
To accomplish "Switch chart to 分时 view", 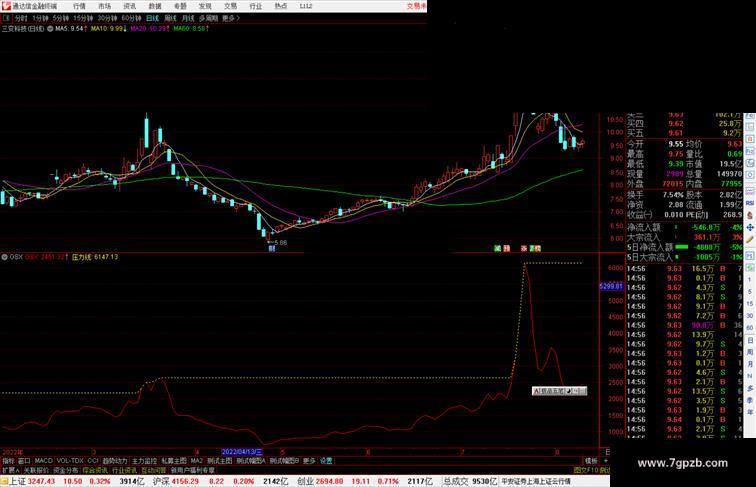I will pyautogui.click(x=21, y=18).
